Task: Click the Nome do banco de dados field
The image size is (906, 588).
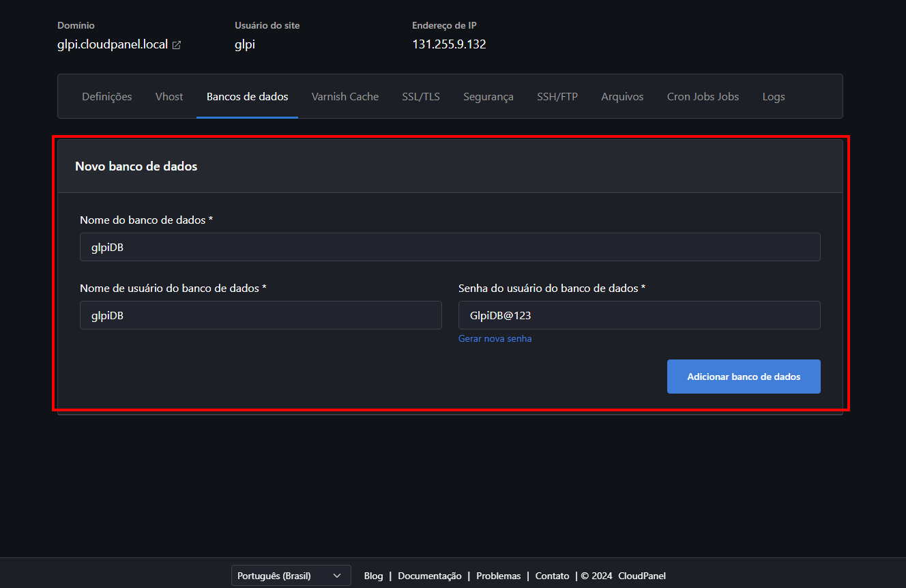Action: tap(450, 247)
